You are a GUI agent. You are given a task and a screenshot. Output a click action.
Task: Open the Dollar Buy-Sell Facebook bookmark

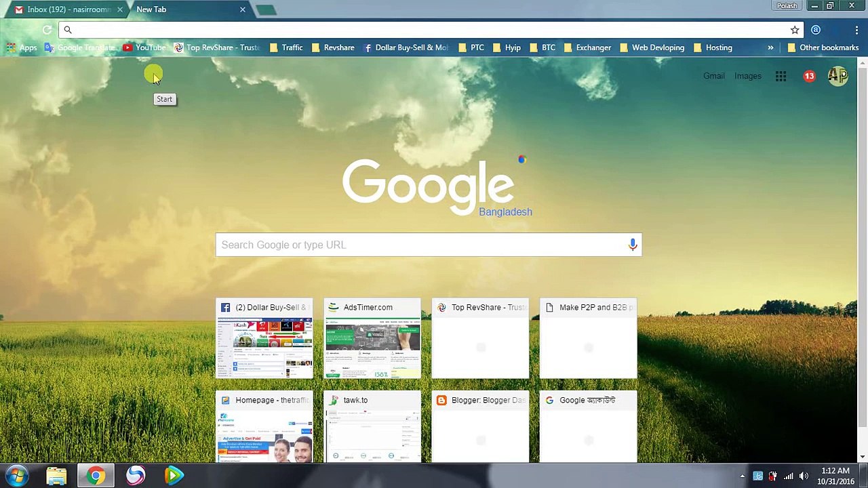click(x=406, y=47)
